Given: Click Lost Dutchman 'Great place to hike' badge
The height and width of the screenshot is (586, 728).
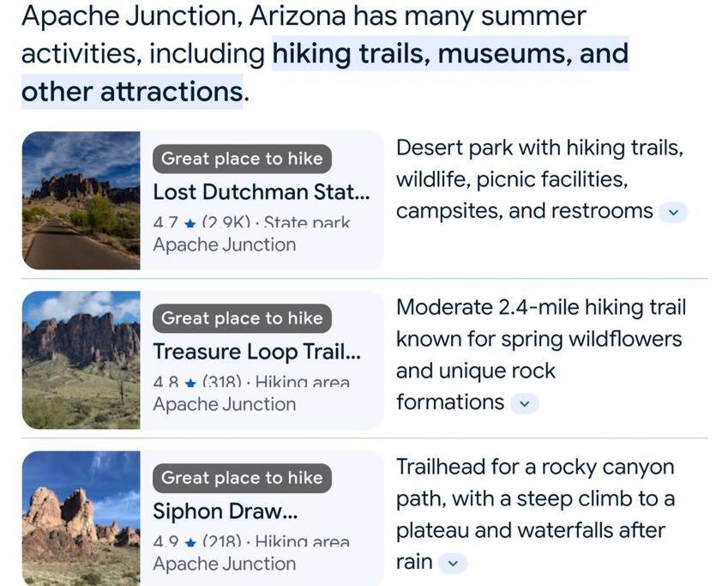Looking at the screenshot, I should tap(242, 159).
